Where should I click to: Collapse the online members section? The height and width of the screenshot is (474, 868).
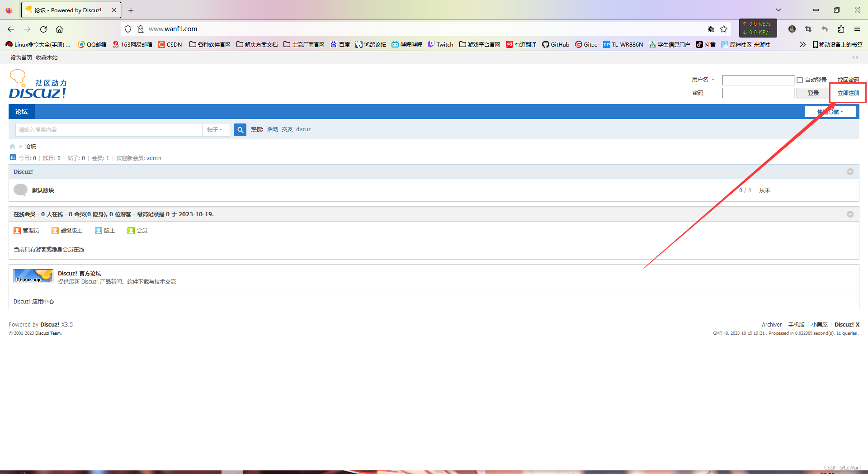coord(850,214)
